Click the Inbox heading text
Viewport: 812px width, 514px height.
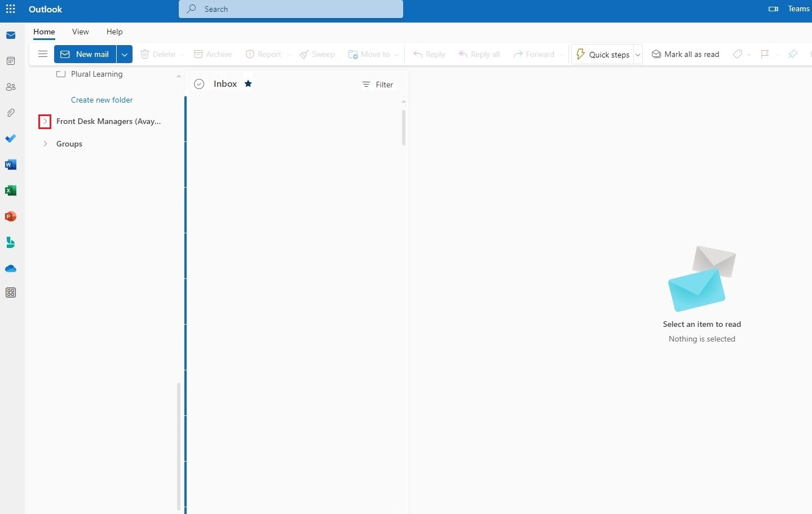[226, 83]
